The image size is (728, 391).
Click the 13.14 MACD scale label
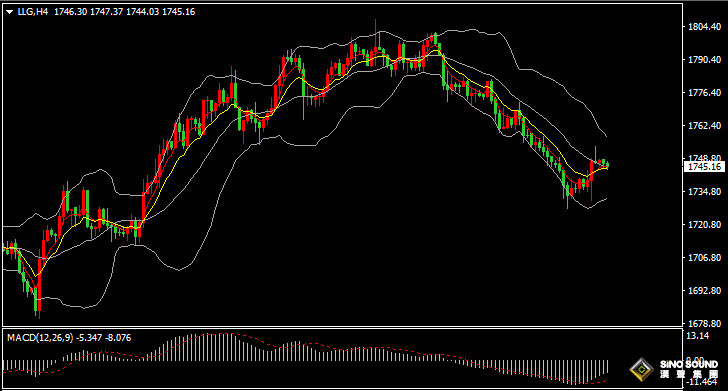(698, 336)
